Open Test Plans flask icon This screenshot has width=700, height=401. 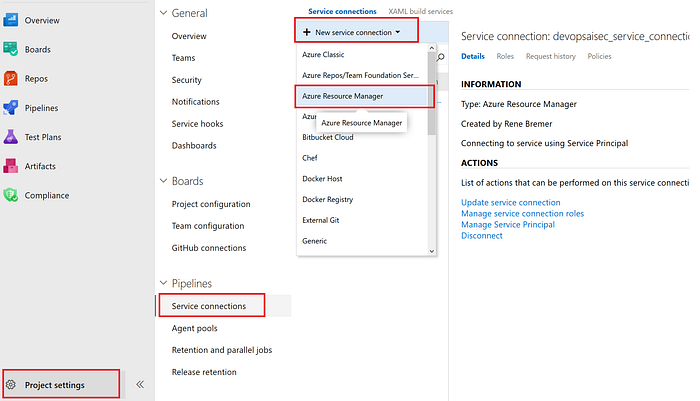click(x=11, y=137)
